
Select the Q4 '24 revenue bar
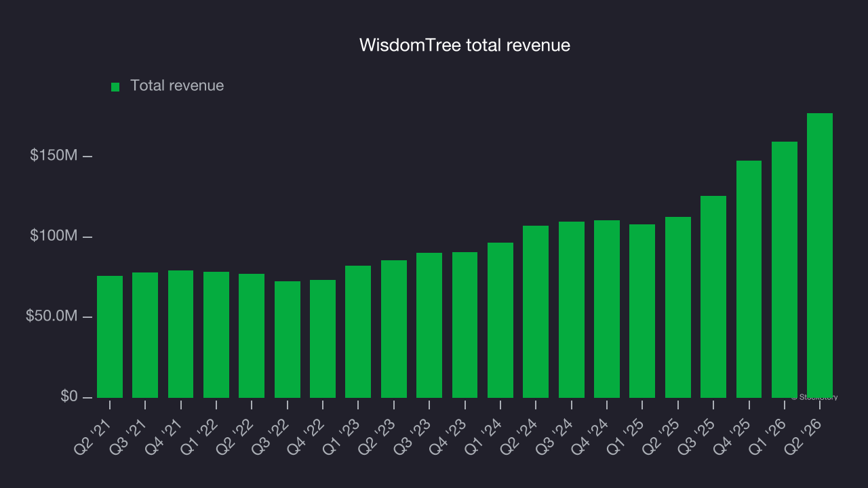607,309
